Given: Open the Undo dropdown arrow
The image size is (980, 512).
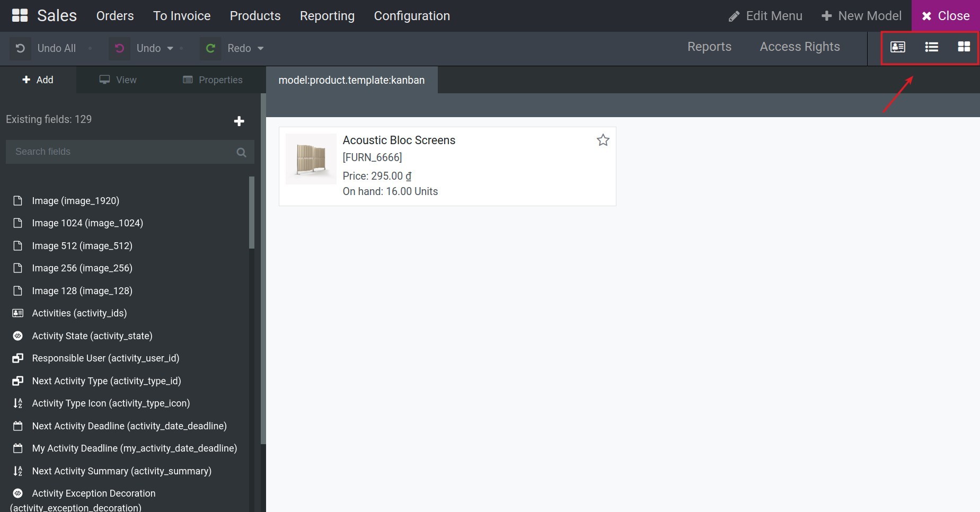Looking at the screenshot, I should [170, 48].
